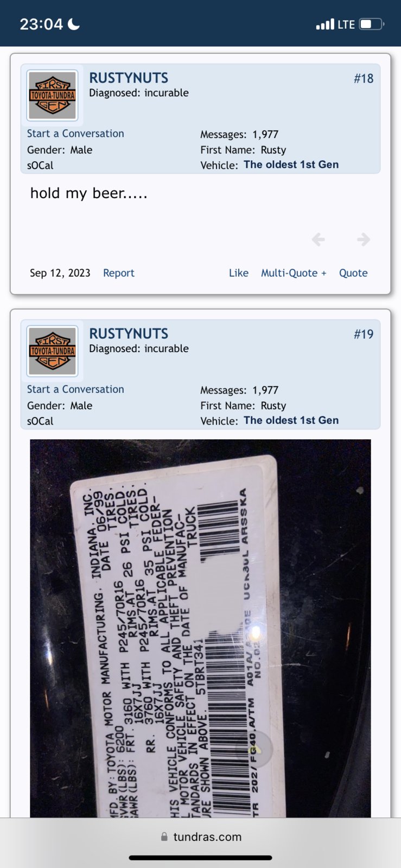
Task: Tap the lock icon beside tundras.com
Action: (x=164, y=837)
